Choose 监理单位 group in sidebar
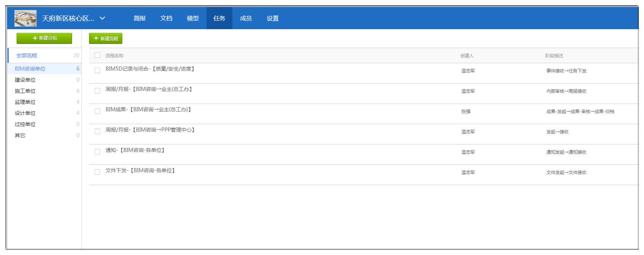The height and width of the screenshot is (255, 644). [25, 102]
